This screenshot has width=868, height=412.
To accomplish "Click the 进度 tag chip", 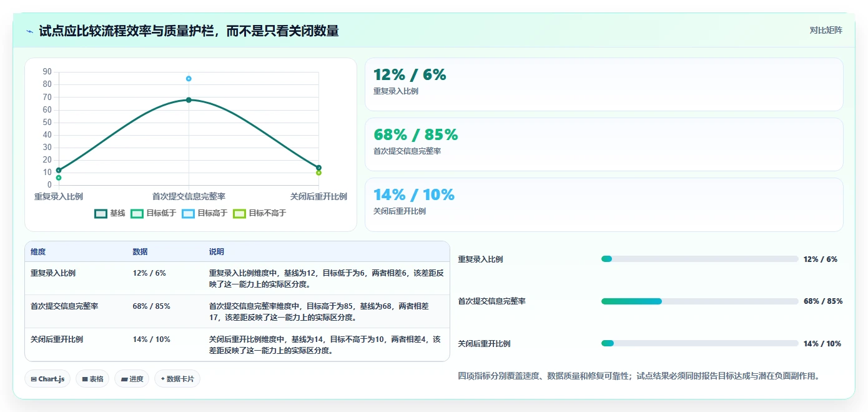I will point(132,379).
